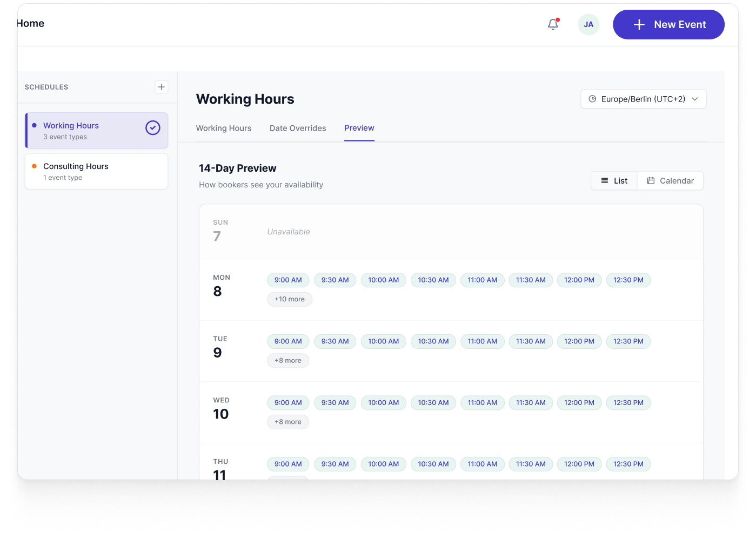Select Tuesday 9:00 AM slot
Image resolution: width=756 pixels, height=540 pixels.
[x=288, y=341]
